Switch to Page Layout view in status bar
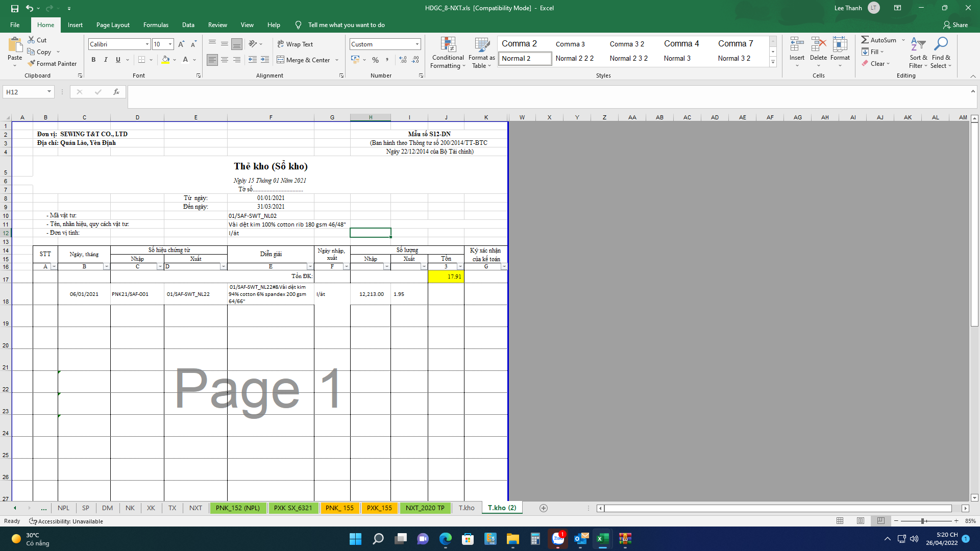 [861, 521]
